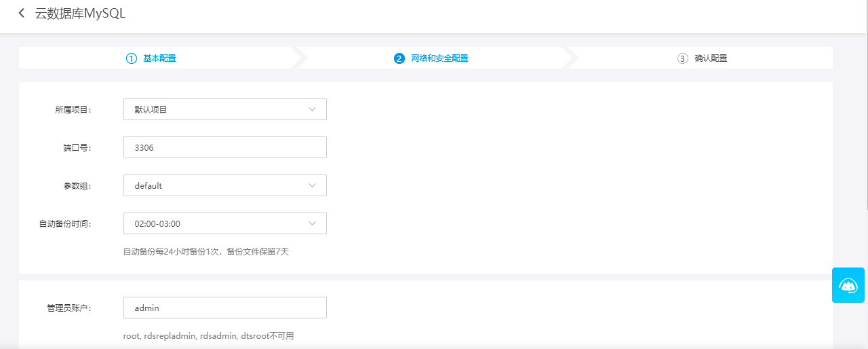
Task: Click the root, rdsrepladmin 不可用 hint text
Action: 208,336
